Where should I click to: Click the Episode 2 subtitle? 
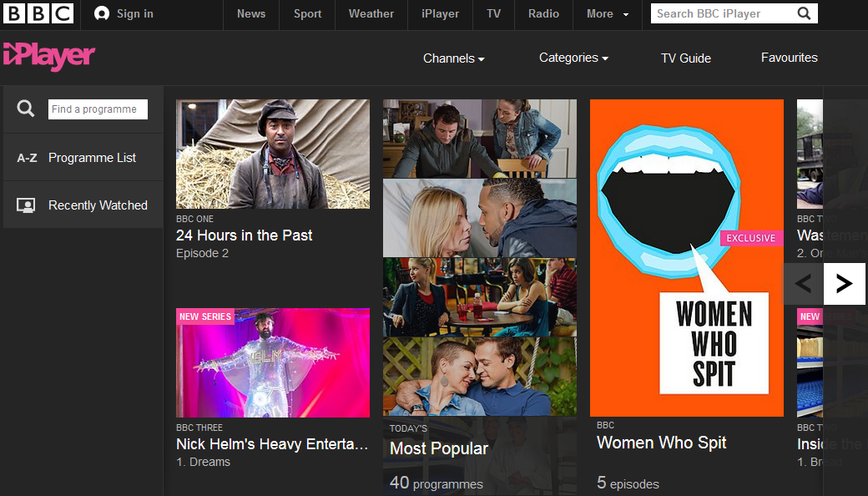(202, 253)
